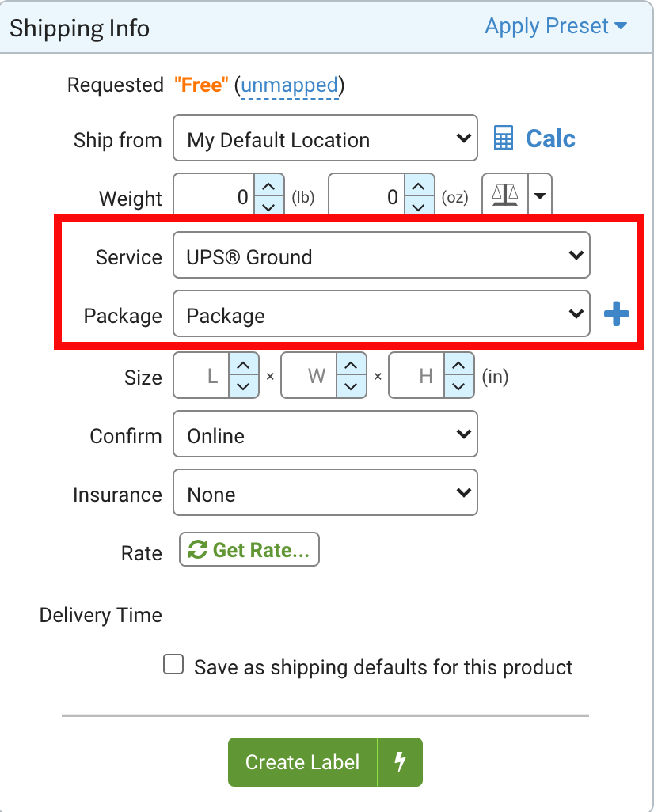Enable save as shipping defaults for this product
654x812 pixels.
173,664
